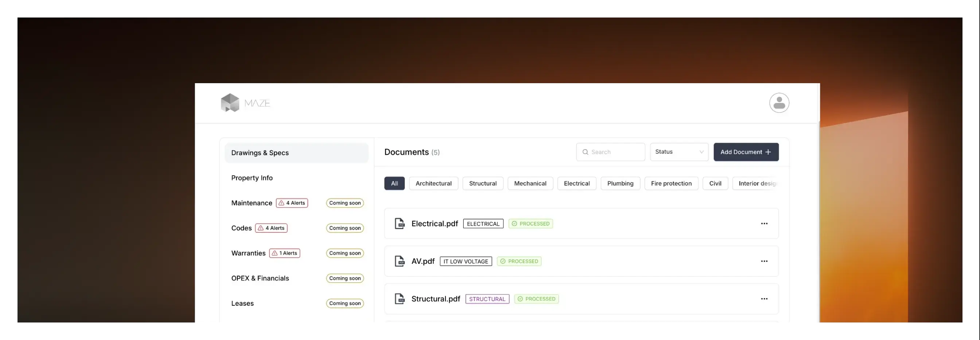Go to the Codes section

click(241, 228)
